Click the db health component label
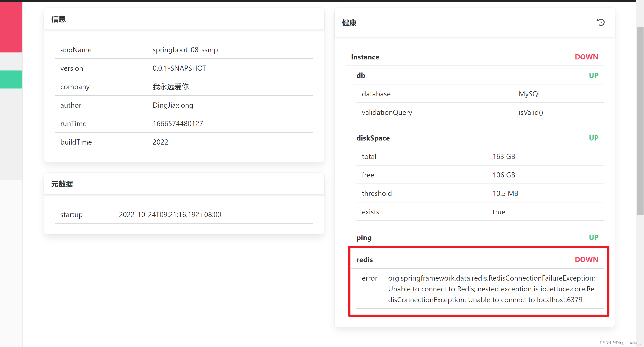 361,75
